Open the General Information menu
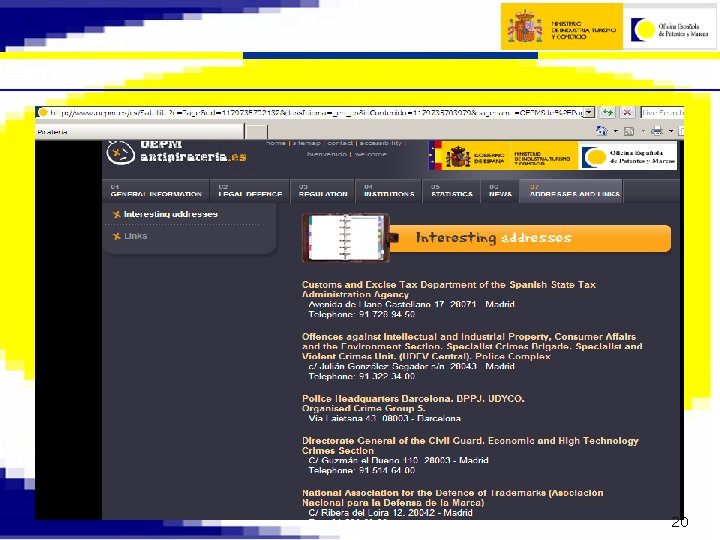 [156, 191]
